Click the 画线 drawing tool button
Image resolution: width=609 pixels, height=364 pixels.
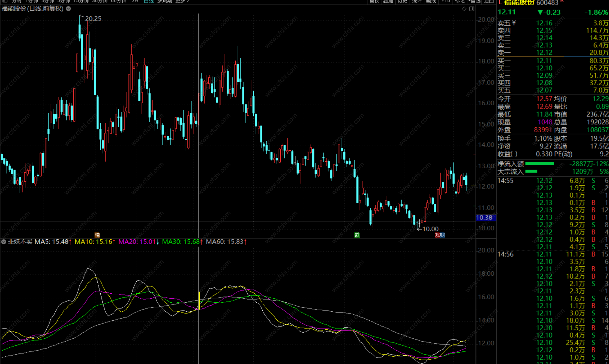[x=431, y=1]
